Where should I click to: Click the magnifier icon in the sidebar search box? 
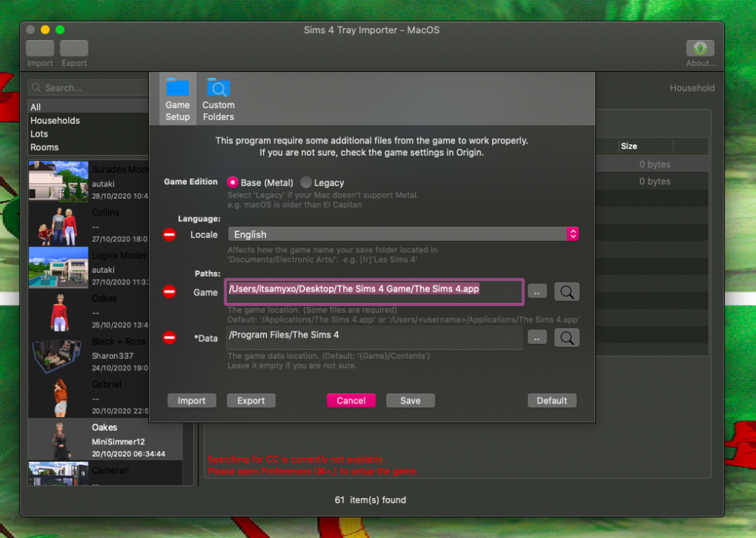pyautogui.click(x=35, y=87)
